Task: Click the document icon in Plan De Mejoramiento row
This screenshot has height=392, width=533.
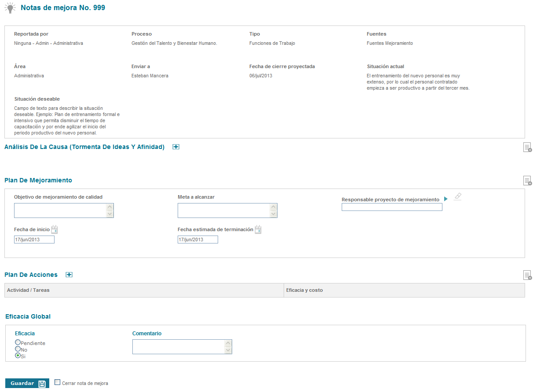Action: [527, 181]
